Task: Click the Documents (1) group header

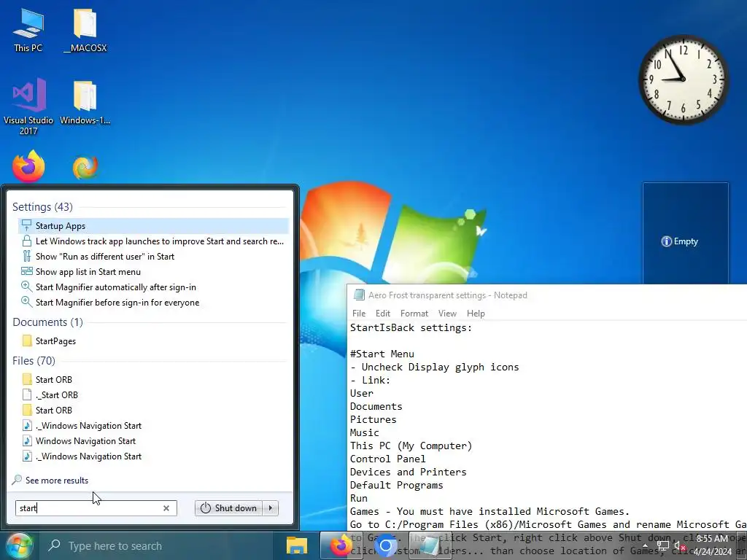Action: pyautogui.click(x=47, y=322)
